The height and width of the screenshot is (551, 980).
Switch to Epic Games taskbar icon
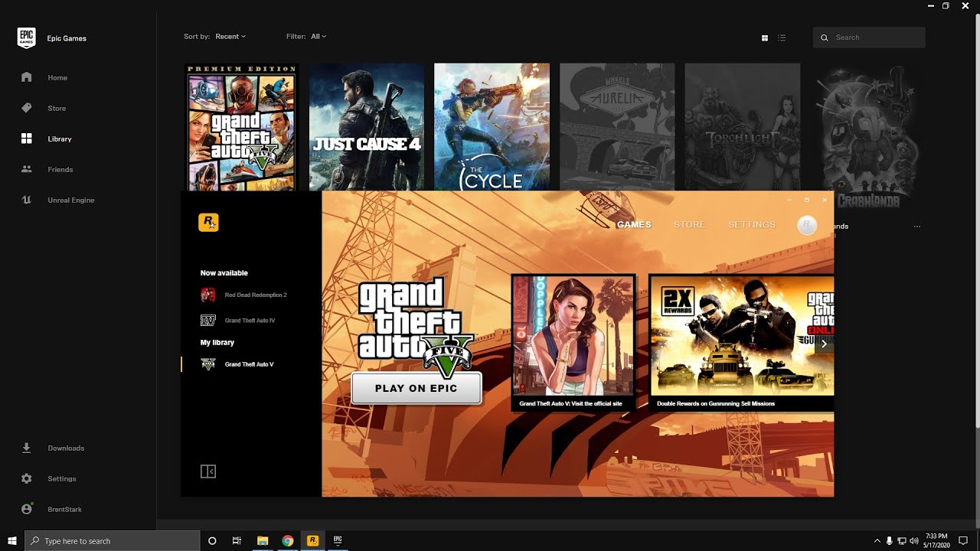(x=338, y=541)
